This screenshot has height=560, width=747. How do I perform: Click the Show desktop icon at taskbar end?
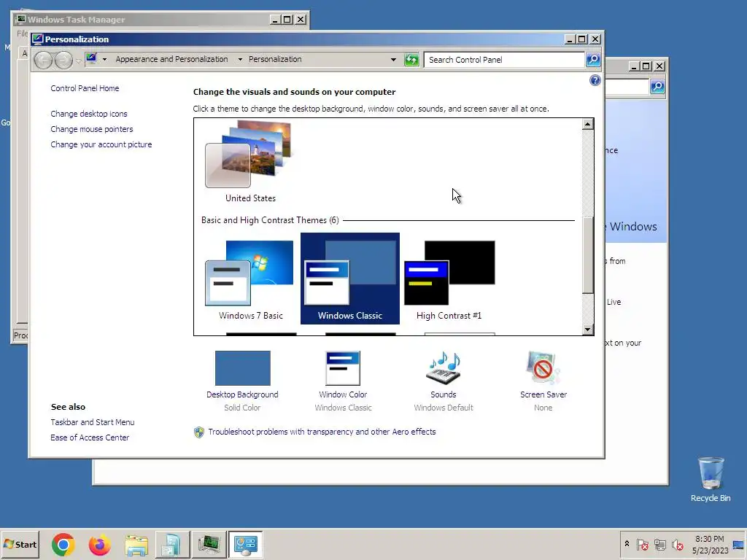coord(739,544)
